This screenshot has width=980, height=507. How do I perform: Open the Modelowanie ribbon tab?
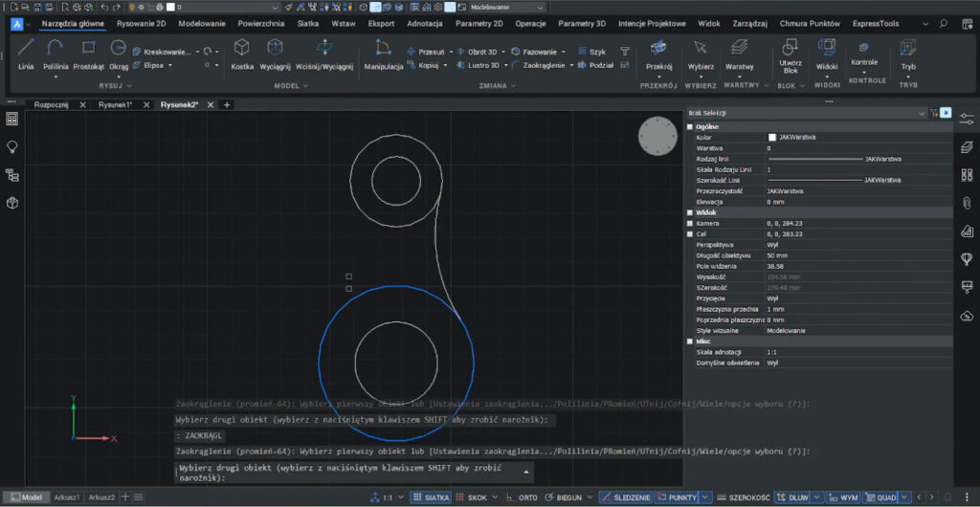coord(202,24)
